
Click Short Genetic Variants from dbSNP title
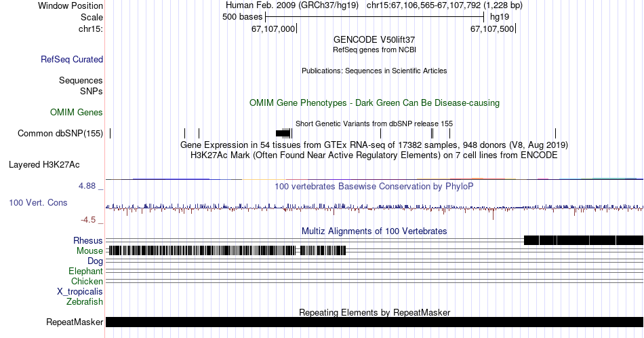[374, 124]
